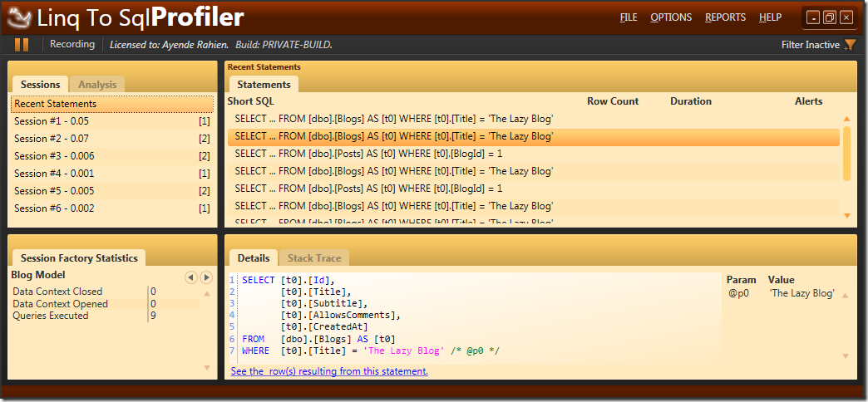Select the first Posts BlogId statement row
The image size is (868, 402).
point(534,154)
